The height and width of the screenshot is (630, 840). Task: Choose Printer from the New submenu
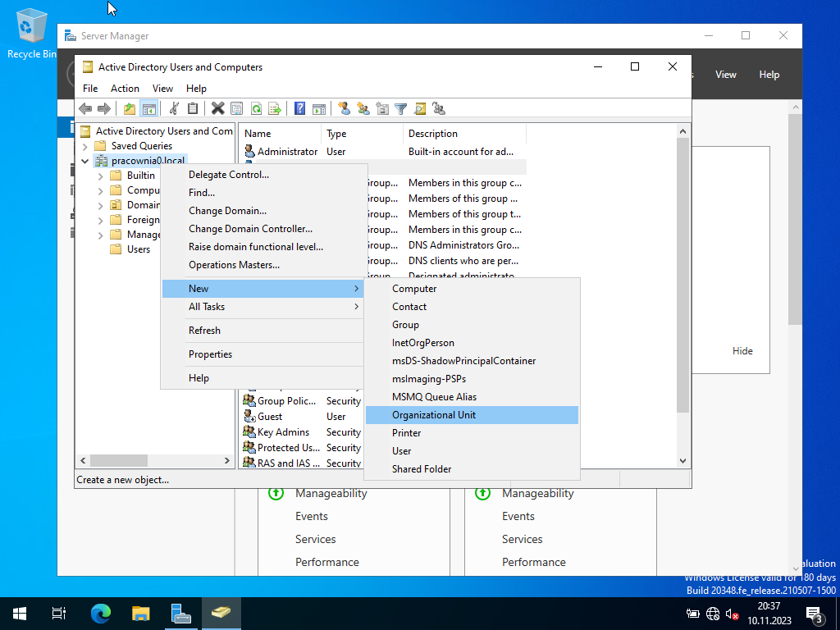coord(472,433)
